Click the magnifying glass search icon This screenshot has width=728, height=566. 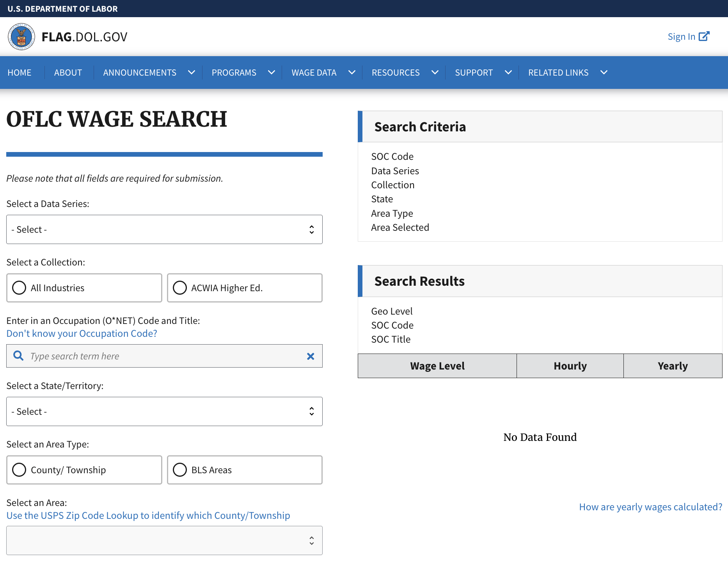coord(18,356)
